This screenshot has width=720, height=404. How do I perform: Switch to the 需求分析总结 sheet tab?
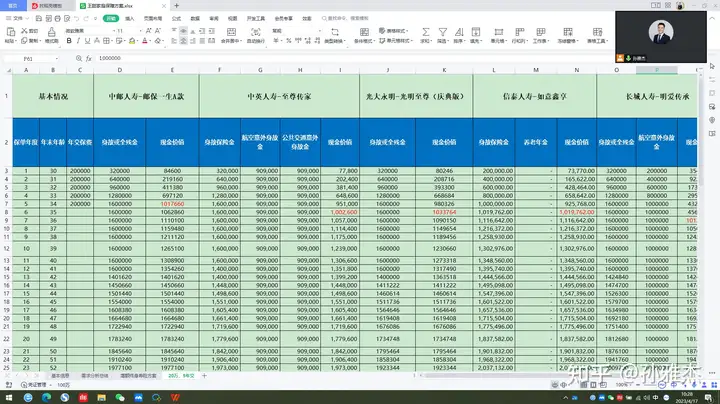[x=95, y=376]
